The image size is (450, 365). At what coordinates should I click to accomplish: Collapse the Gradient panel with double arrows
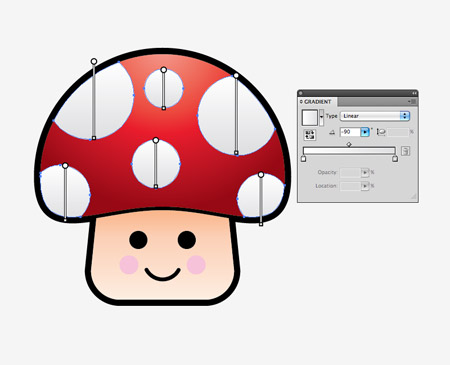[x=414, y=93]
